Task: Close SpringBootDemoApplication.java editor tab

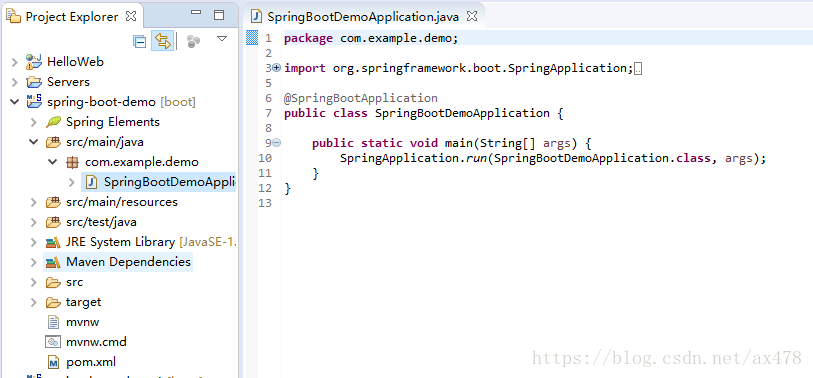Action: point(471,16)
